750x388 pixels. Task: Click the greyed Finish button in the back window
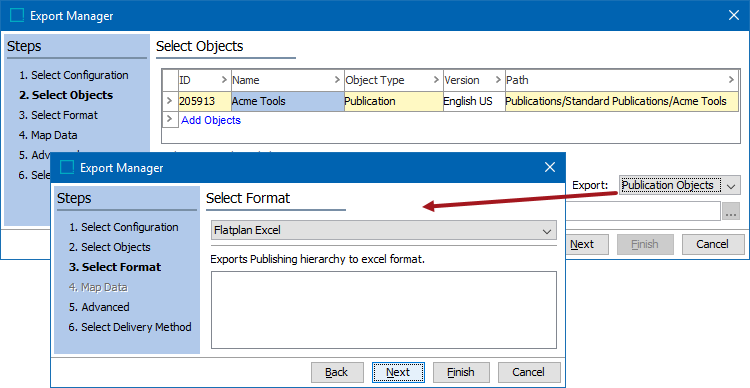click(645, 244)
